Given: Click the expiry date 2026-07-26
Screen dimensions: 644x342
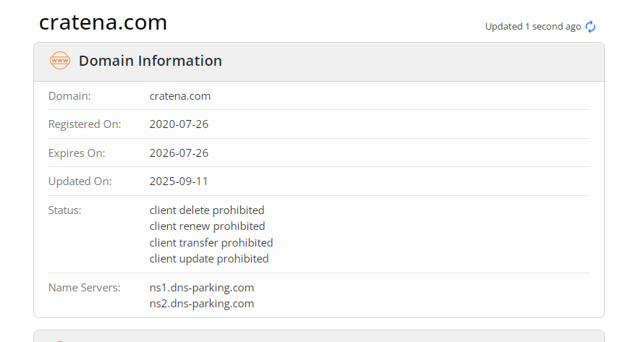Looking at the screenshot, I should 179,153.
